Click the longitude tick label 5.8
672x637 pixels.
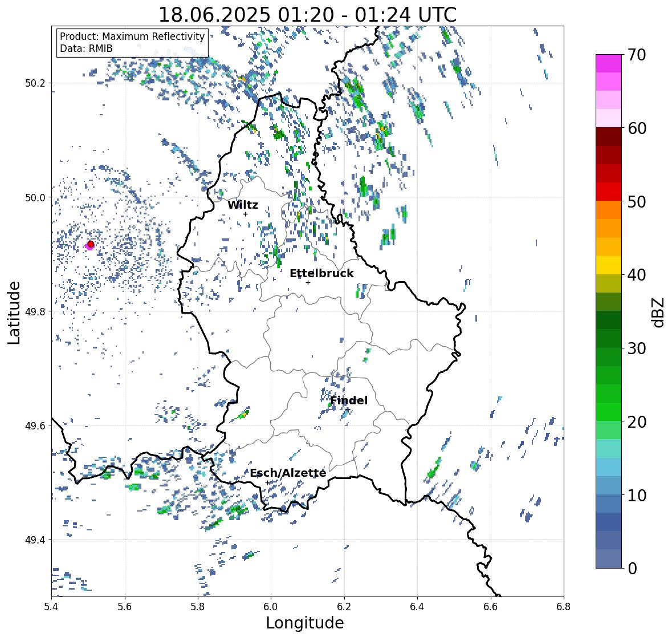coord(198,607)
